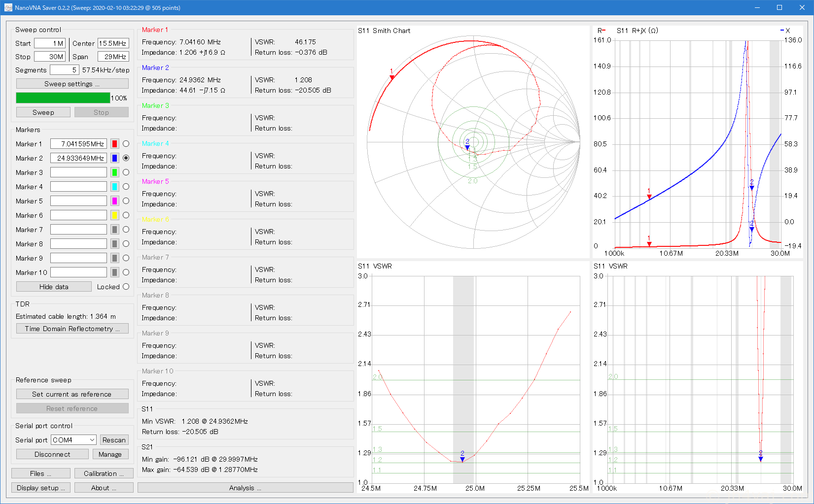Click the Stop frequency field
This screenshot has height=504, width=814.
point(49,57)
